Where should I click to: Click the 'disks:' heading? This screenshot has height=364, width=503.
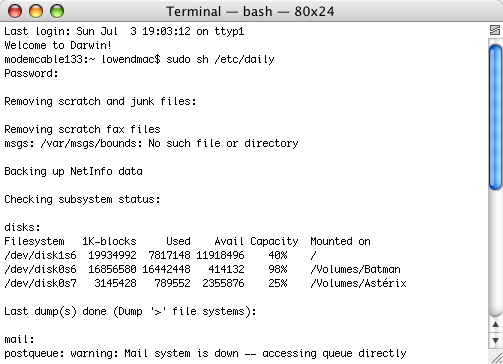[22, 227]
